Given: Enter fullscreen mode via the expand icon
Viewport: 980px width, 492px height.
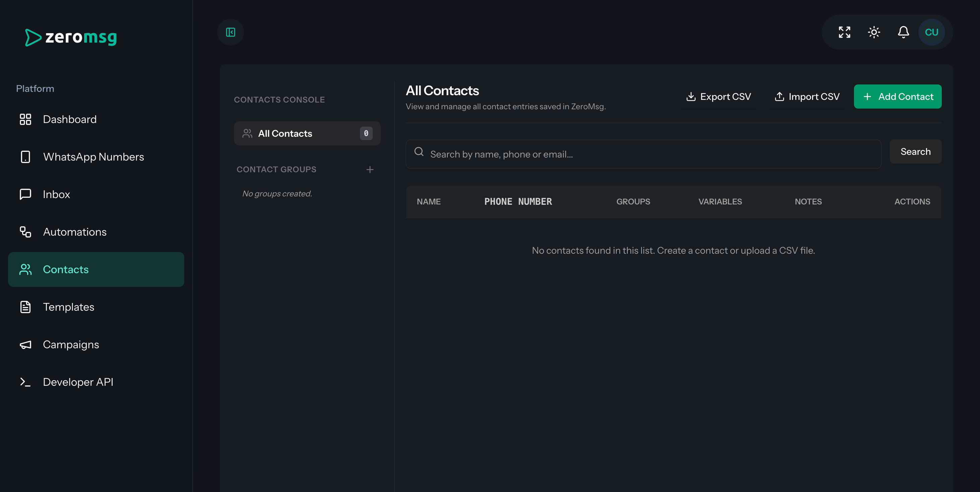Looking at the screenshot, I should pyautogui.click(x=844, y=33).
